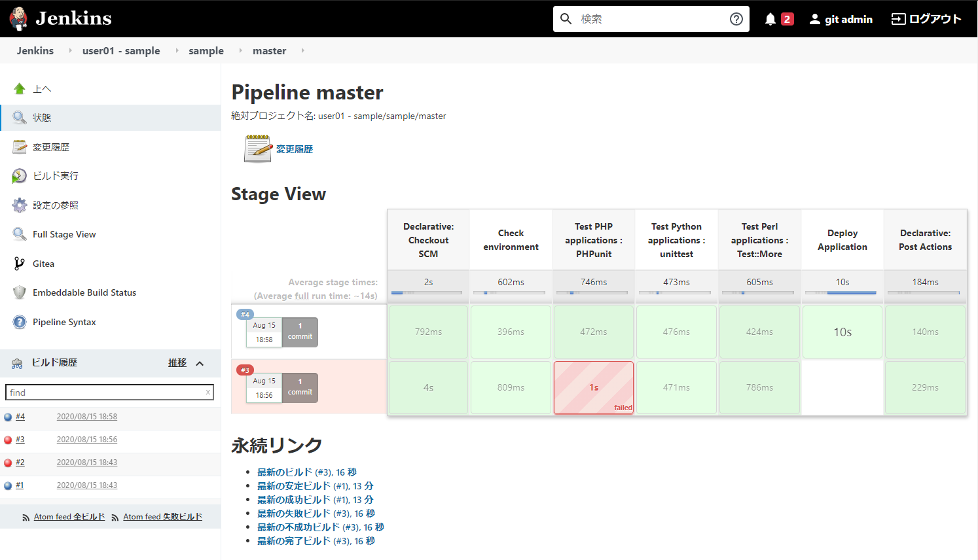Expand the breadcrumb arrow after sample
Viewport: 978px width, 560px height.
tap(240, 50)
